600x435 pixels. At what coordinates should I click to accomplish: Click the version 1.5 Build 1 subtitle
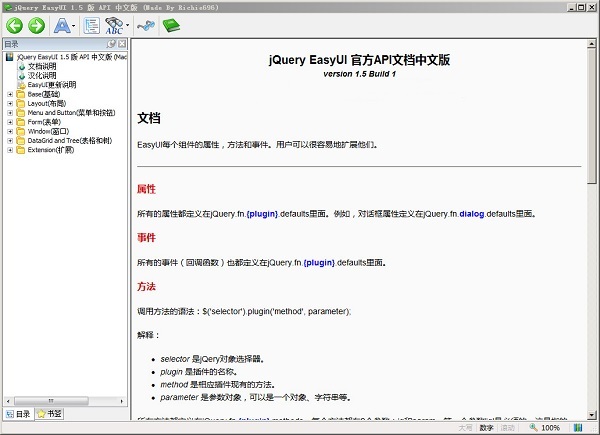(x=359, y=74)
